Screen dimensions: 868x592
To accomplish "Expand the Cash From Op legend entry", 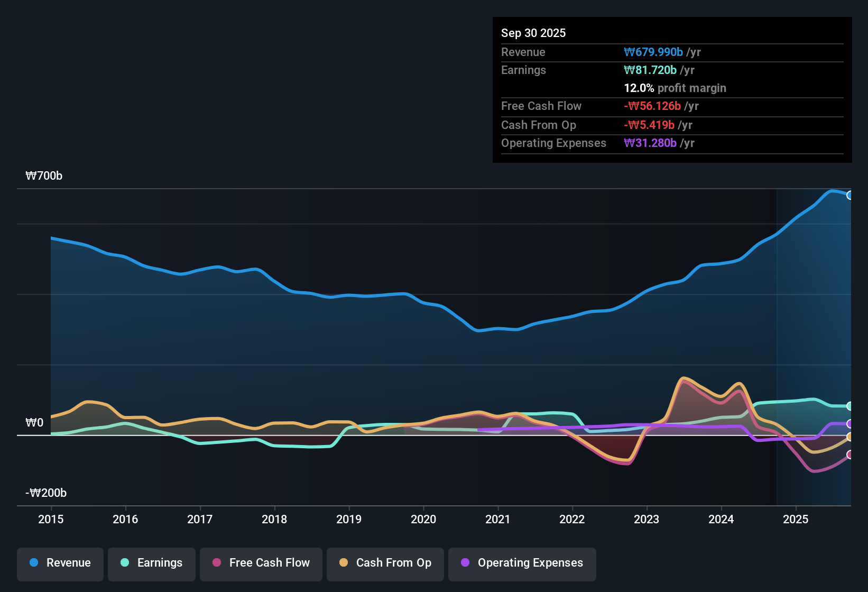I will 385,563.
